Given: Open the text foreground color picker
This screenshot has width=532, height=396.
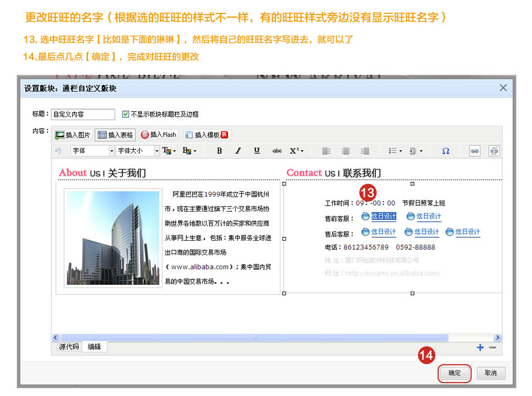Looking at the screenshot, I should click(169, 151).
